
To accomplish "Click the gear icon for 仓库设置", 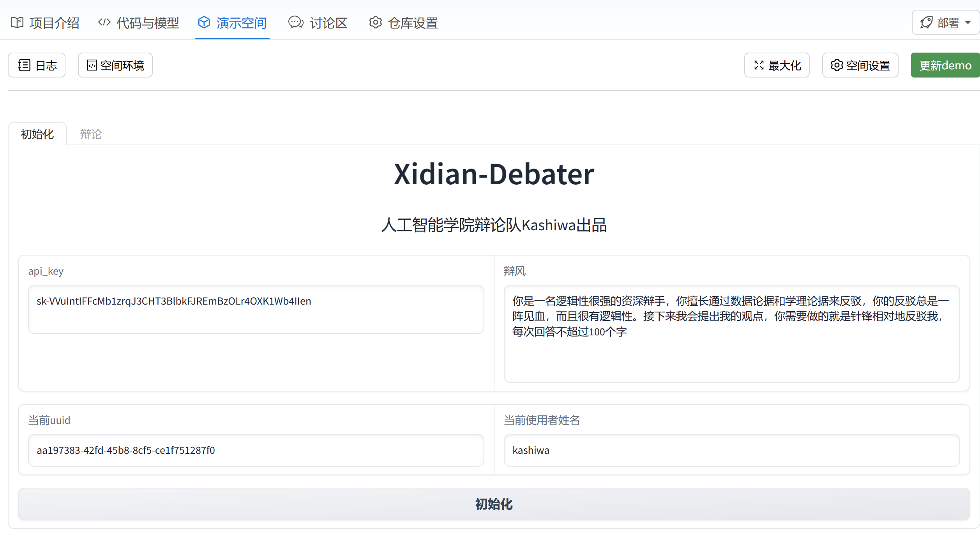I will (x=376, y=23).
